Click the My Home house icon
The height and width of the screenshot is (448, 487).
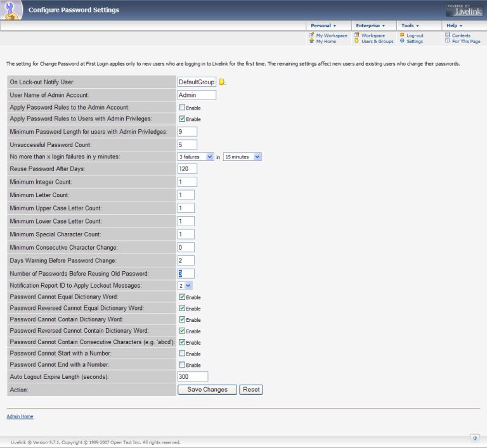click(x=311, y=41)
